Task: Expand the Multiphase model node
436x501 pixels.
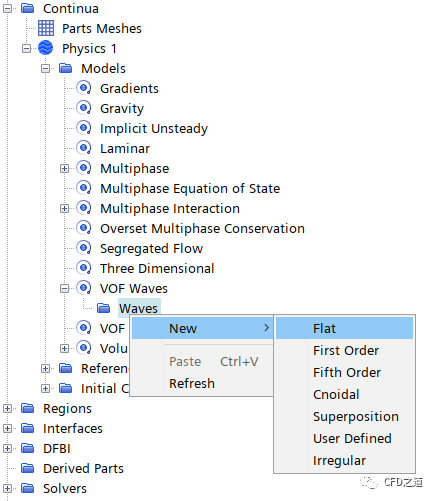Action: point(65,168)
